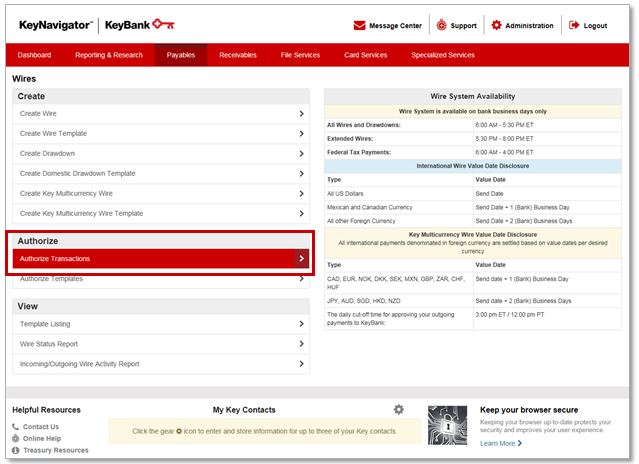This screenshot has width=639, height=464.
Task: Click the Logout arrow icon
Action: 574,25
